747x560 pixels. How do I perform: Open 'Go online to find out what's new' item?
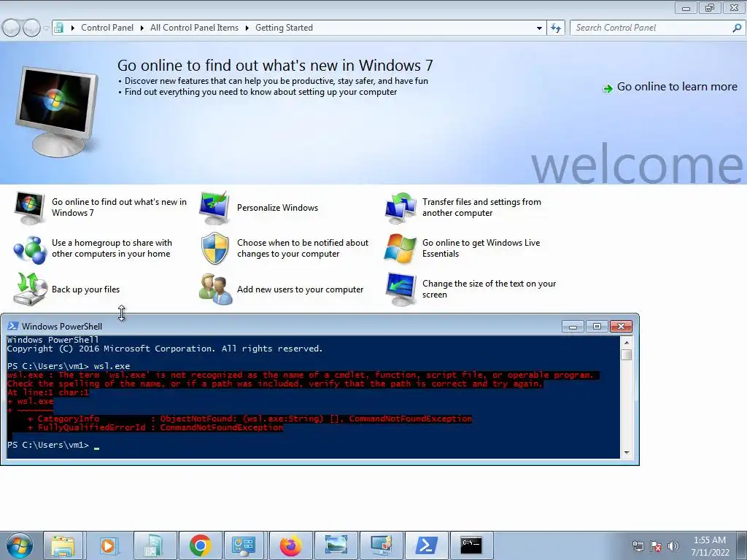click(119, 207)
